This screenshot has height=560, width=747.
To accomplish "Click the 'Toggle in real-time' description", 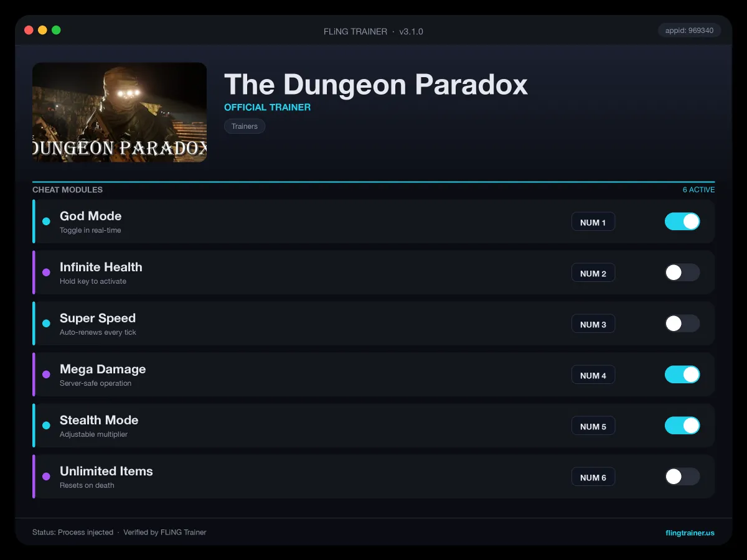I will click(x=90, y=230).
